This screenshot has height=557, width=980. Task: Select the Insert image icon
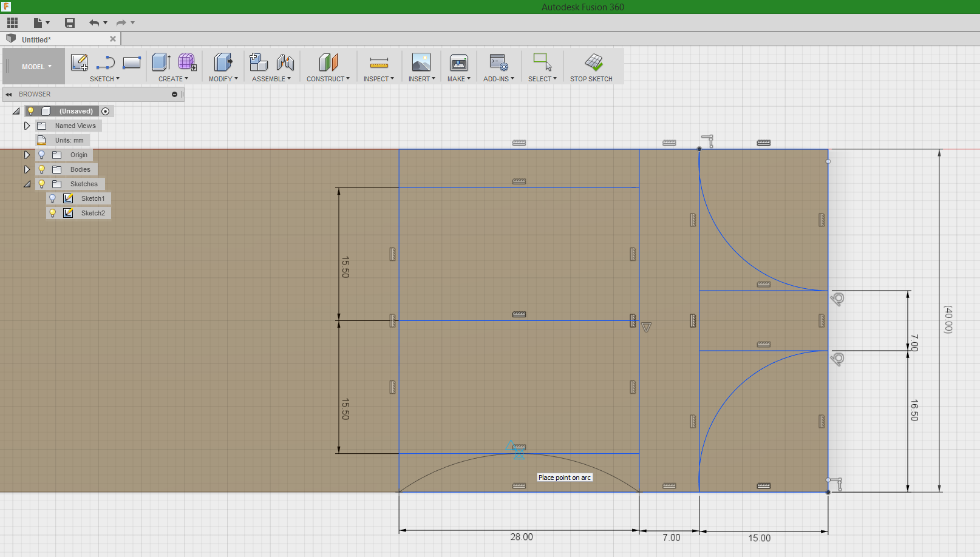[421, 62]
